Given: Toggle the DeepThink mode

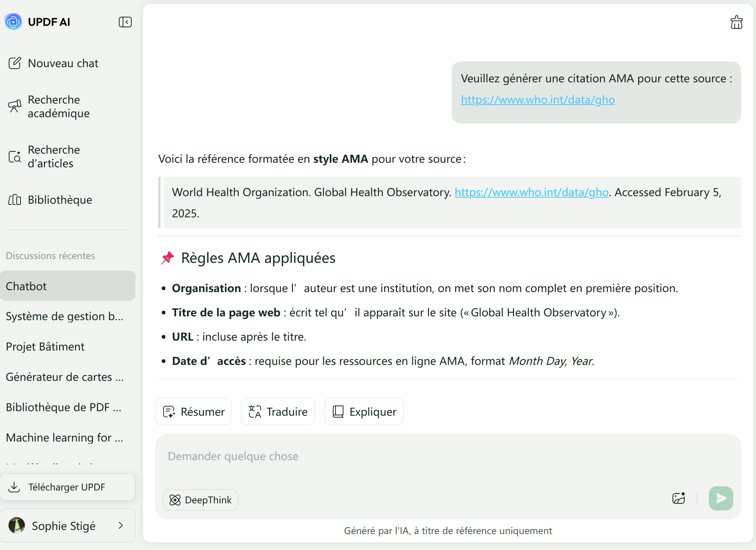Looking at the screenshot, I should pyautogui.click(x=201, y=500).
